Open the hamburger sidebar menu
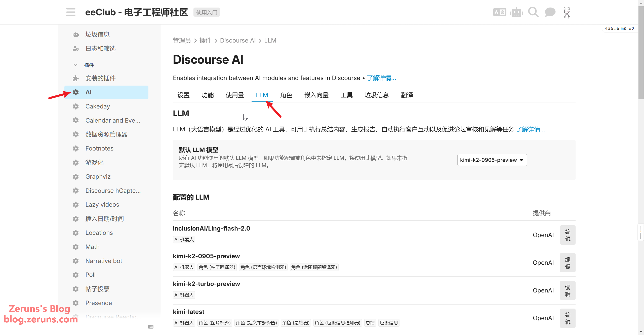Image resolution: width=644 pixels, height=335 pixels. 71,12
